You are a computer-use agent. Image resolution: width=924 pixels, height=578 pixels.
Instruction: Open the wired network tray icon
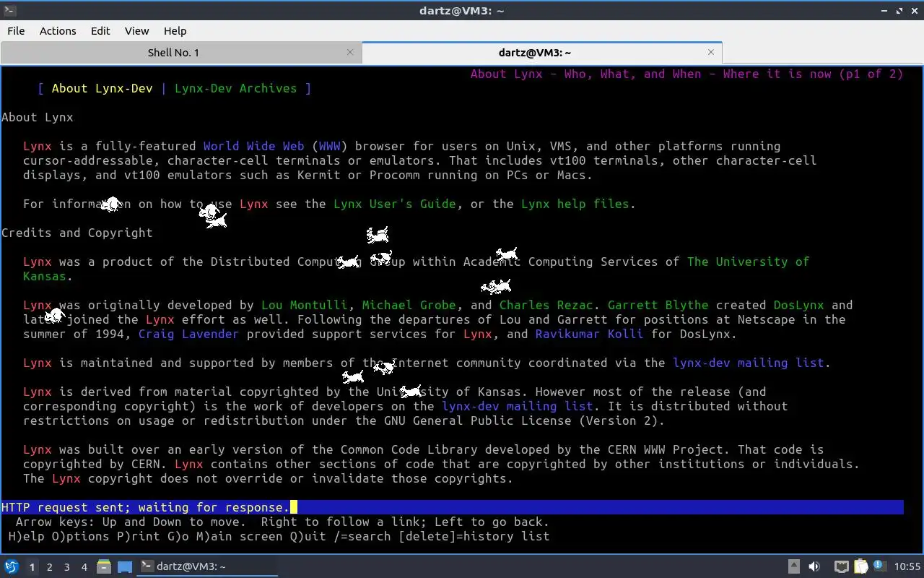coord(841,567)
